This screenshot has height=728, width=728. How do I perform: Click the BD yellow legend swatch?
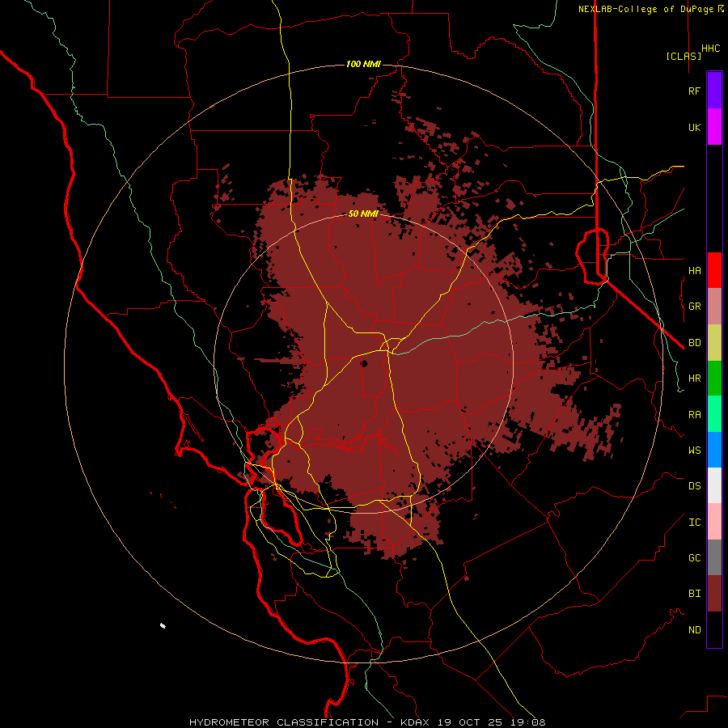pos(714,343)
